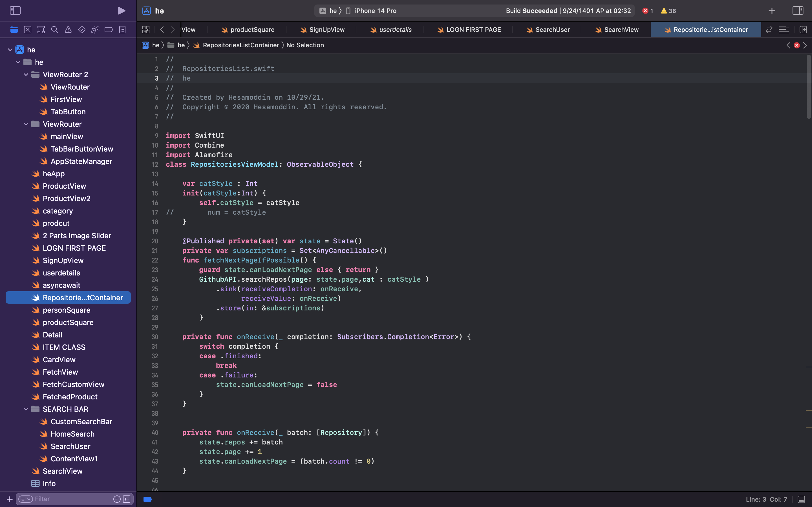Open the Source Control navigator icon
Screen dimensions: 812x507
click(x=28, y=30)
